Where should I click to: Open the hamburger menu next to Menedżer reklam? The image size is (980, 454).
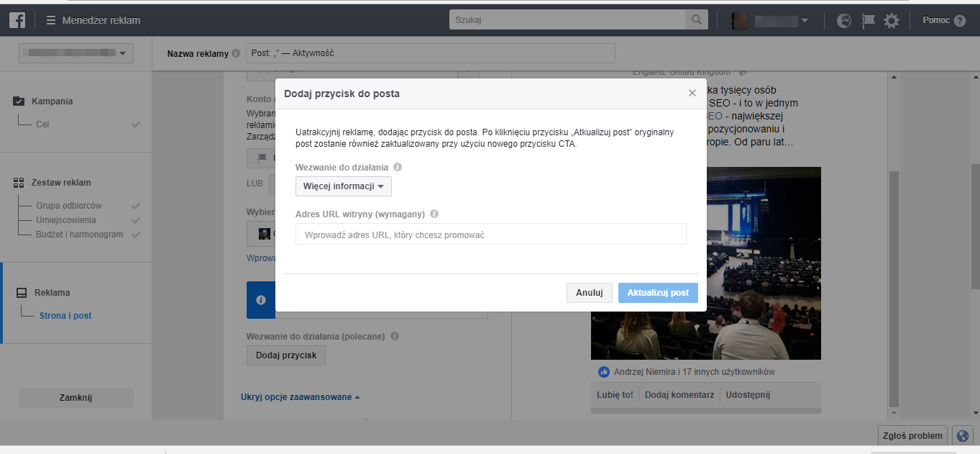pos(50,20)
